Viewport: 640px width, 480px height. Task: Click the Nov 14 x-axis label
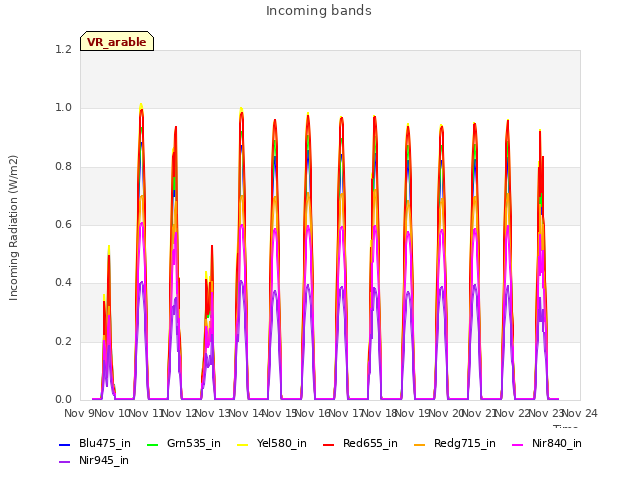(x=247, y=413)
